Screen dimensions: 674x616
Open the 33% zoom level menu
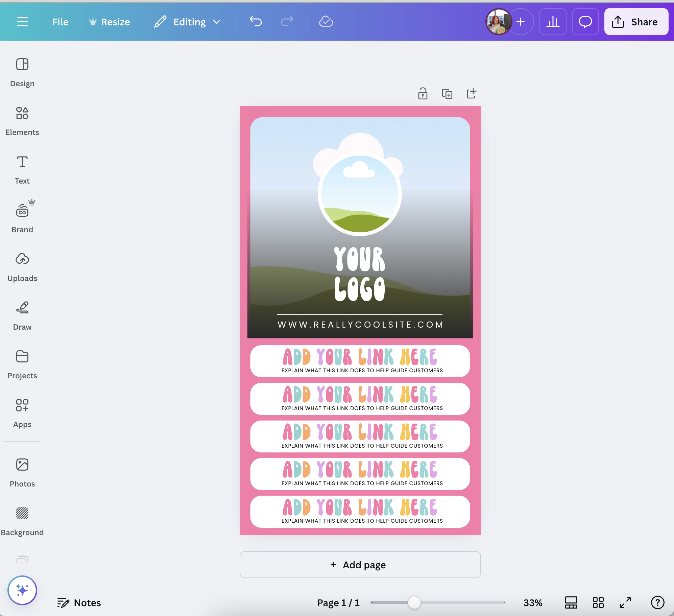[x=533, y=602]
